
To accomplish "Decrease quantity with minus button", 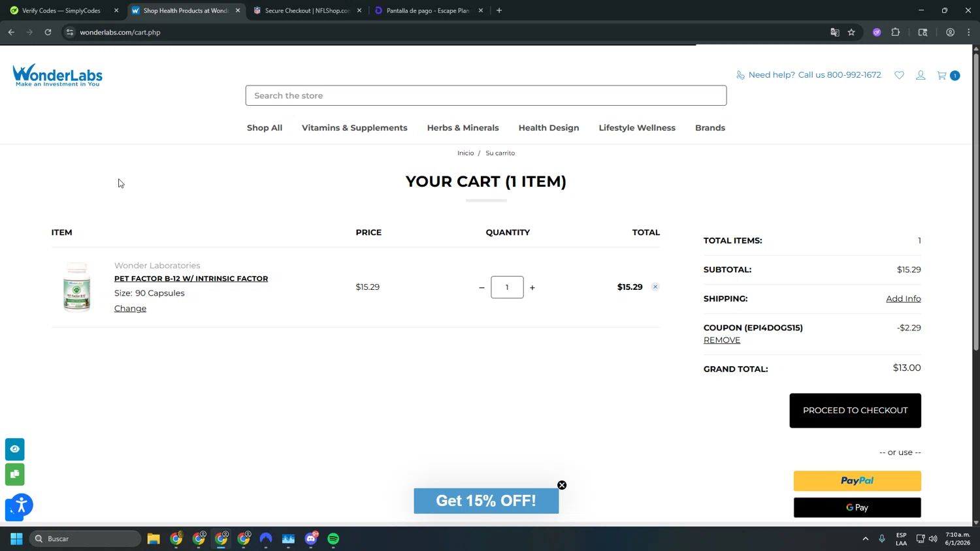I will 482,287.
